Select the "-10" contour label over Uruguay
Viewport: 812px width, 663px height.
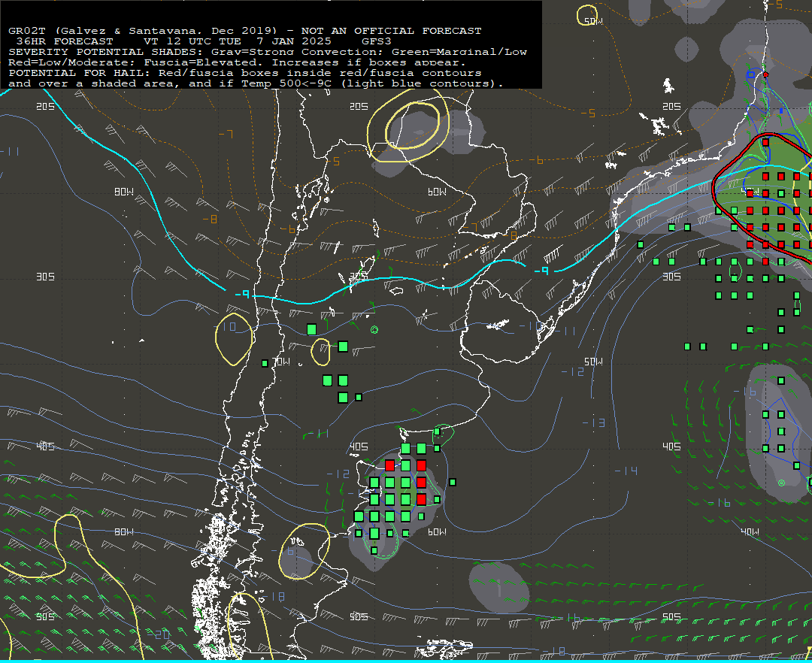click(531, 325)
